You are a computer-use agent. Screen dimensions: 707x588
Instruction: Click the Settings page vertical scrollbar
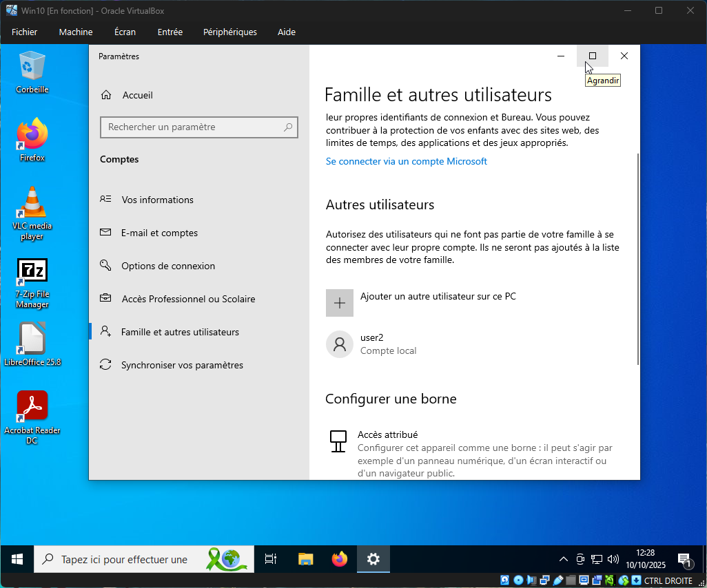pyautogui.click(x=637, y=258)
